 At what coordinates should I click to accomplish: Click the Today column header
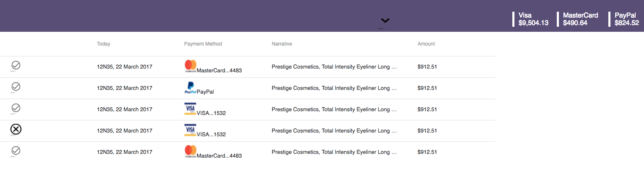pos(104,44)
